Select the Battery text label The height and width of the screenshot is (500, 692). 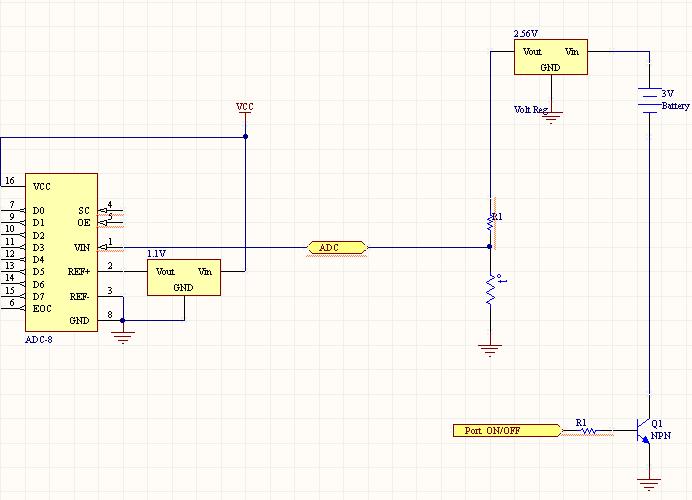[675, 106]
